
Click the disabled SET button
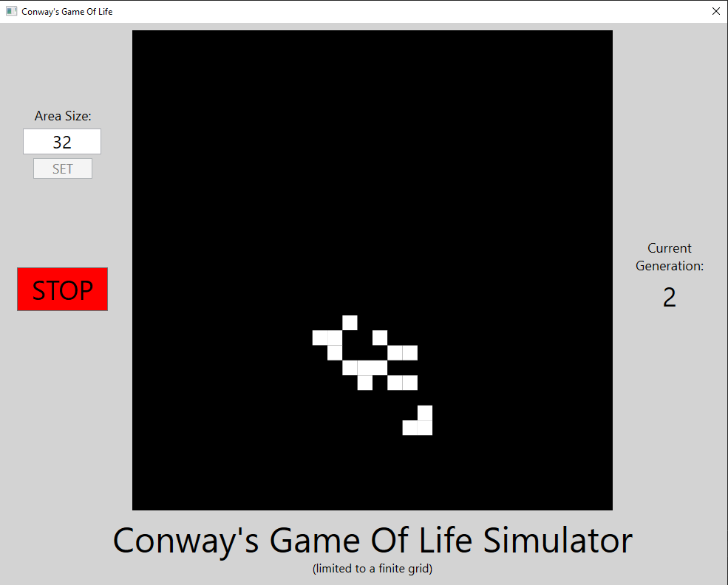(63, 168)
